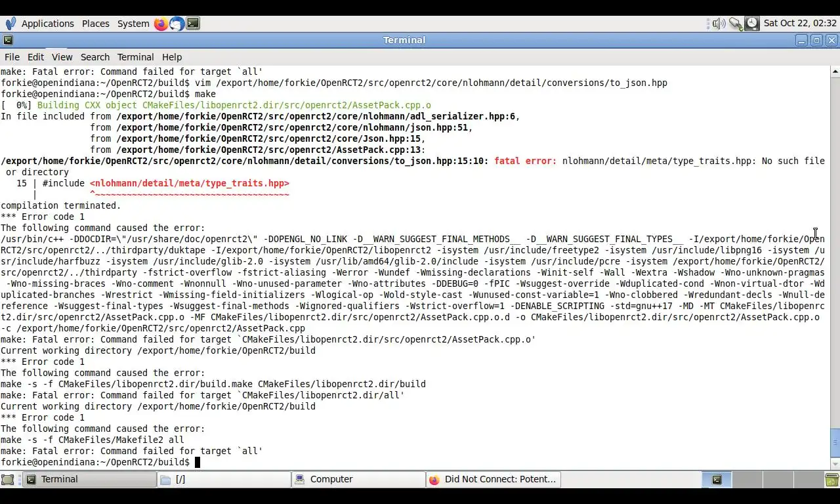
Task: Launch Thunderbird mail from the top panel launcher
Action: pyautogui.click(x=177, y=24)
